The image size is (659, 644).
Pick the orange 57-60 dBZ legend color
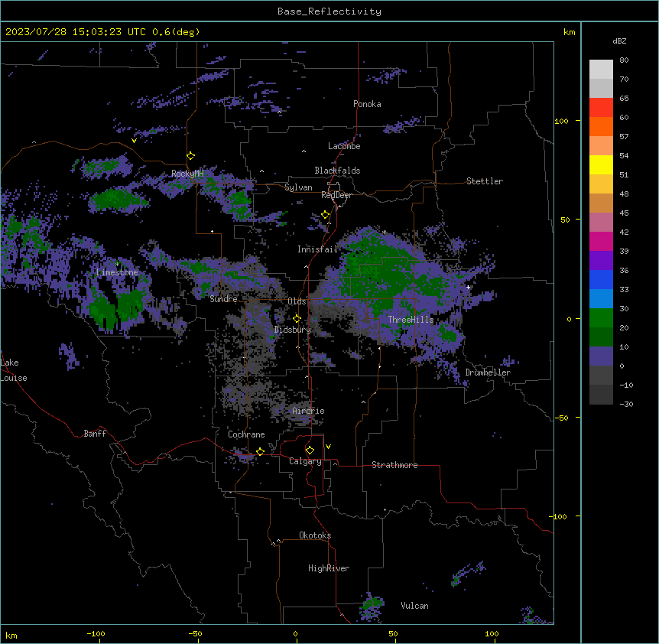tap(601, 126)
